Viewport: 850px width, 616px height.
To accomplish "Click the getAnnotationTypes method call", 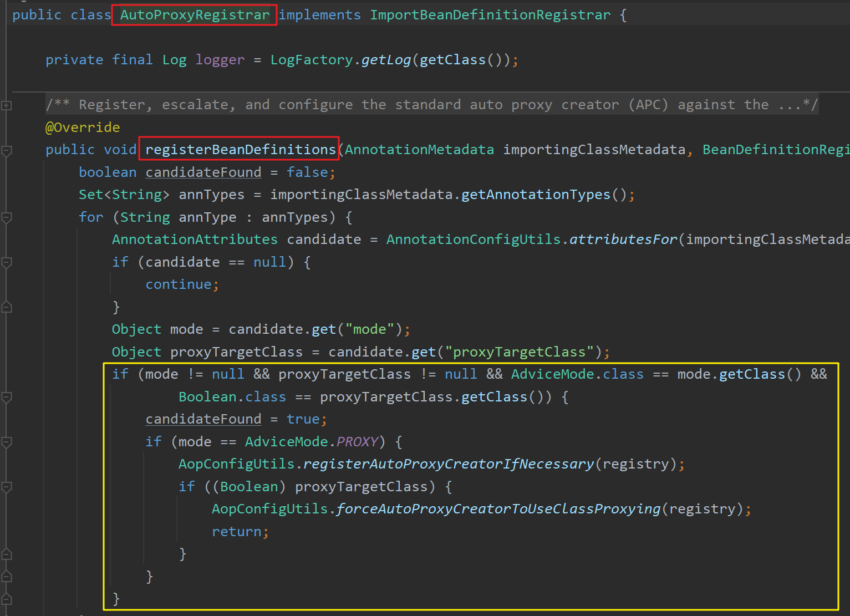I will [x=536, y=195].
